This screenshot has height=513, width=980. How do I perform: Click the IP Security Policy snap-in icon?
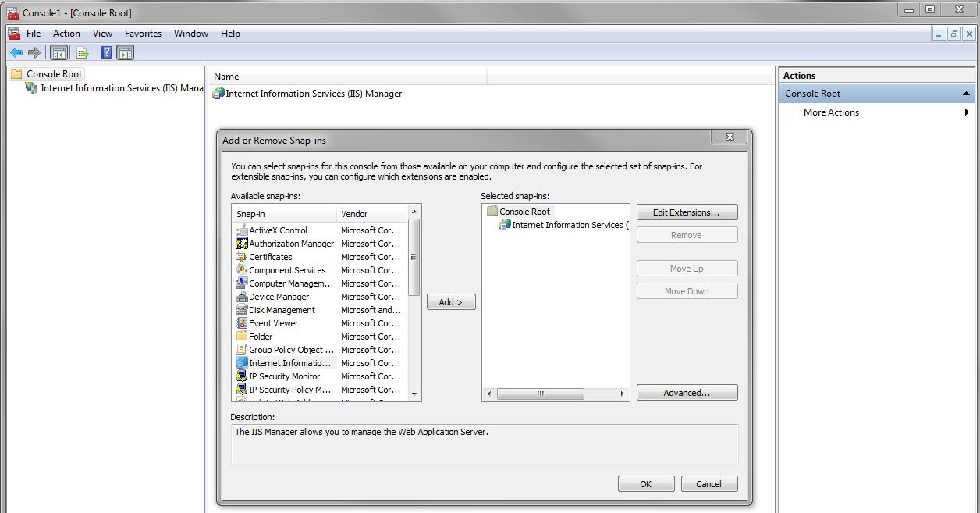click(x=242, y=390)
